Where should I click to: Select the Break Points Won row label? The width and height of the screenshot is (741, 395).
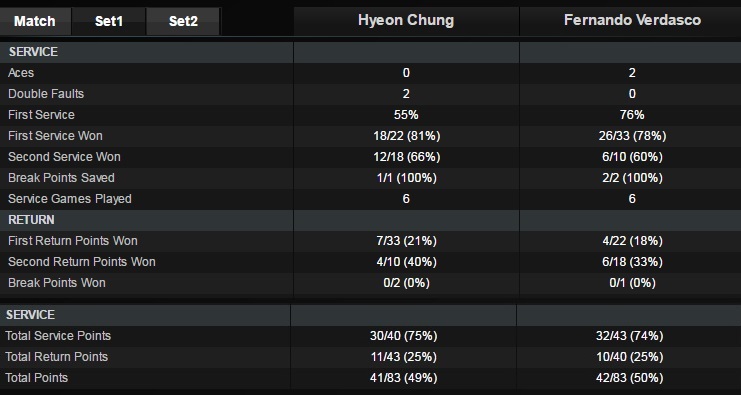pyautogui.click(x=57, y=283)
